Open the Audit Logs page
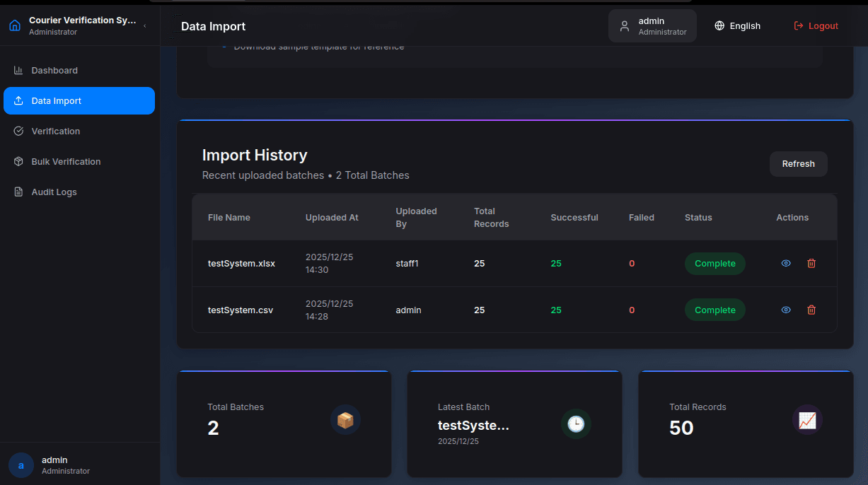Image resolution: width=868 pixels, height=485 pixels. (54, 192)
